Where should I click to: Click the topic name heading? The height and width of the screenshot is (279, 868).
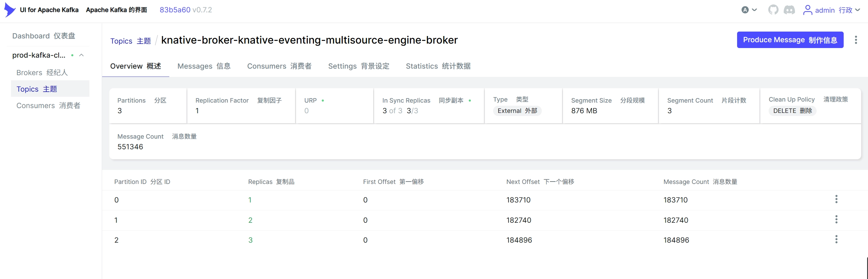[x=309, y=40]
